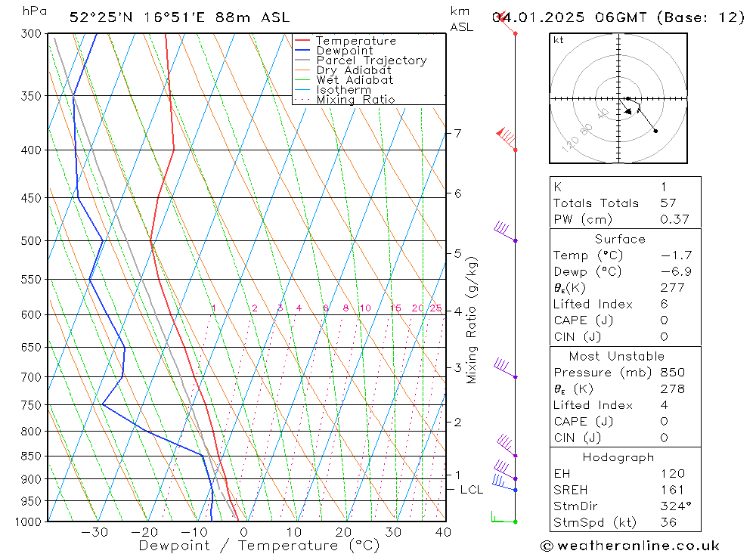This screenshot has height=554, width=756.
Task: Click the K index value 1
Action: pyautogui.click(x=664, y=187)
